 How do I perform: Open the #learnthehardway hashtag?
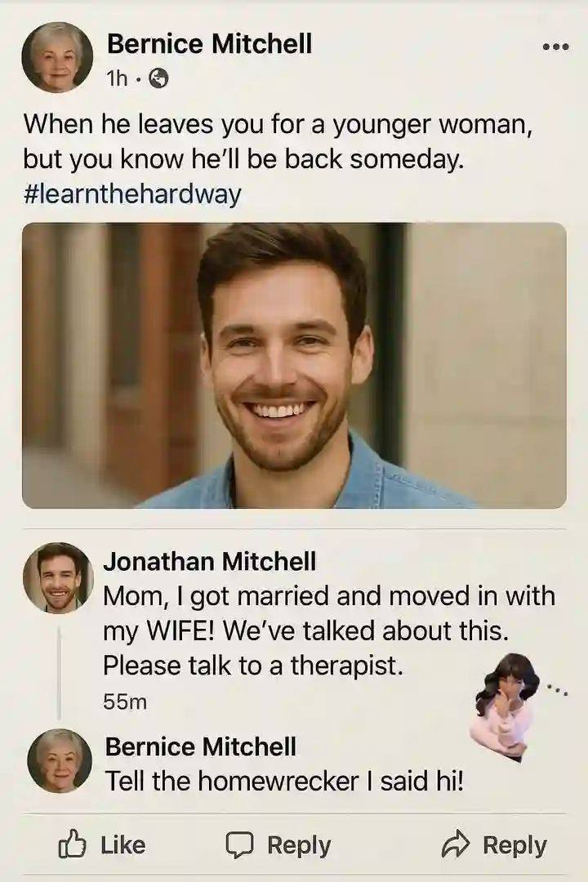(132, 194)
